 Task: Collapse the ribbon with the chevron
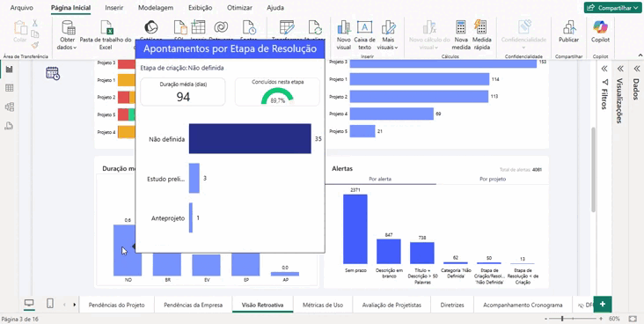point(640,55)
